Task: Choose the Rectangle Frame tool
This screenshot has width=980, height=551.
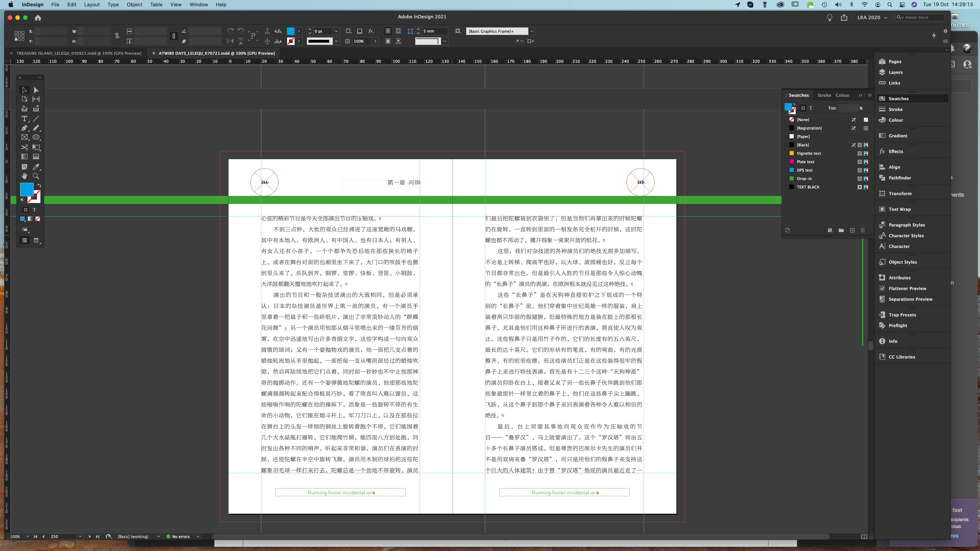Action: [x=24, y=137]
